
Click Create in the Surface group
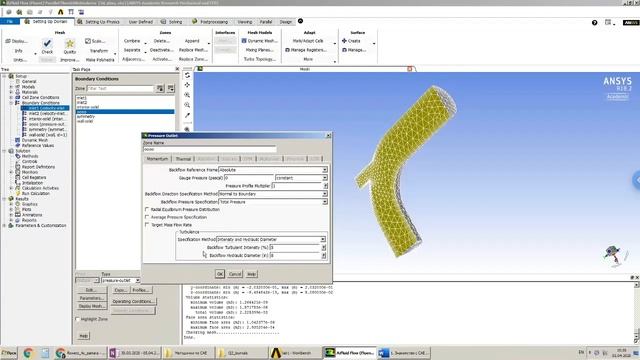click(x=351, y=41)
